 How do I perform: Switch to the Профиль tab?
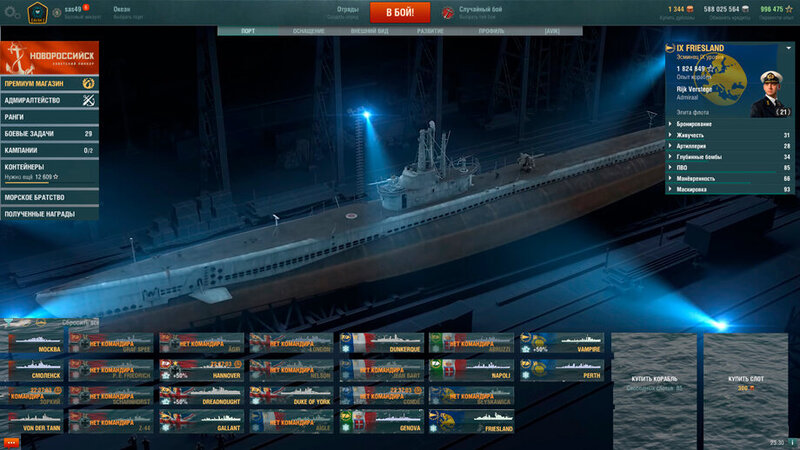click(x=491, y=31)
